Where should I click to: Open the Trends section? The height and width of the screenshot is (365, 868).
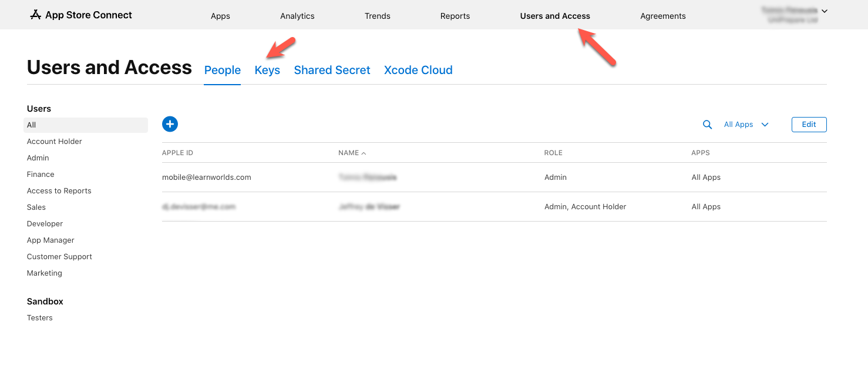[377, 16]
